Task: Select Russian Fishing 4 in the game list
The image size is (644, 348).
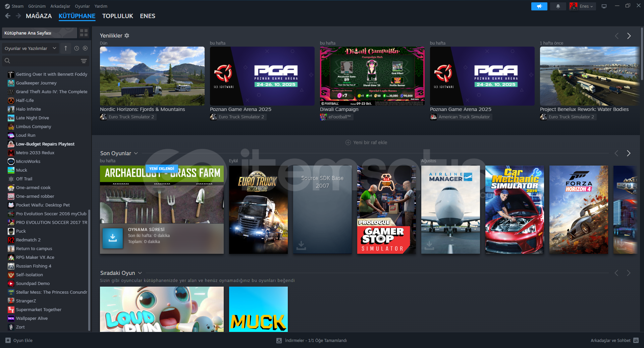Action: [34, 266]
